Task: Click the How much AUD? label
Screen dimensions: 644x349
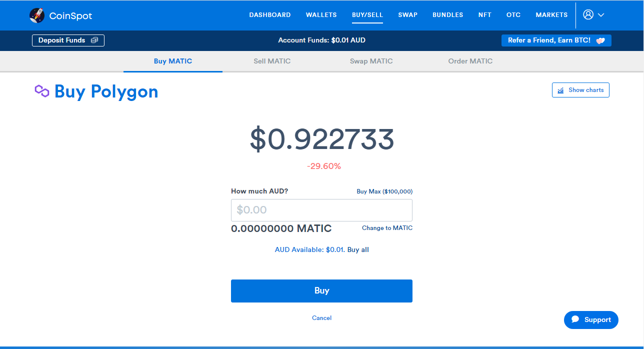Action: click(x=259, y=191)
